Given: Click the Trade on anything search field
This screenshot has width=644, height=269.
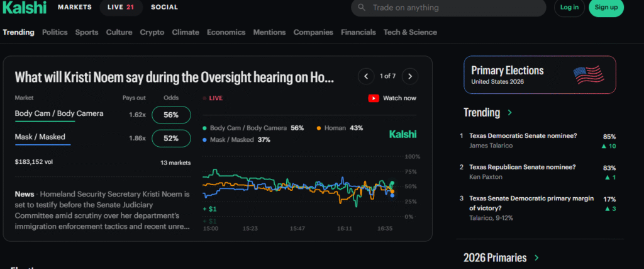Looking at the screenshot, I should click(x=448, y=8).
